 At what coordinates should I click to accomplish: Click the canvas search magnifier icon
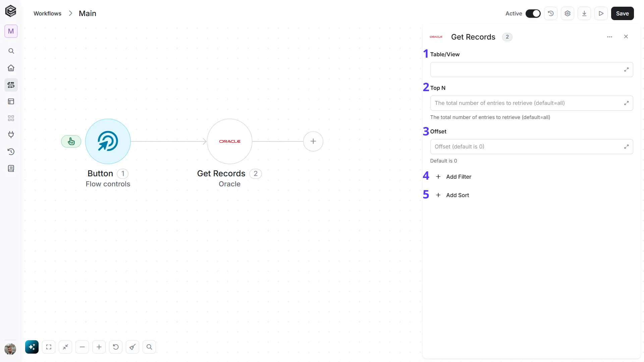tap(149, 347)
